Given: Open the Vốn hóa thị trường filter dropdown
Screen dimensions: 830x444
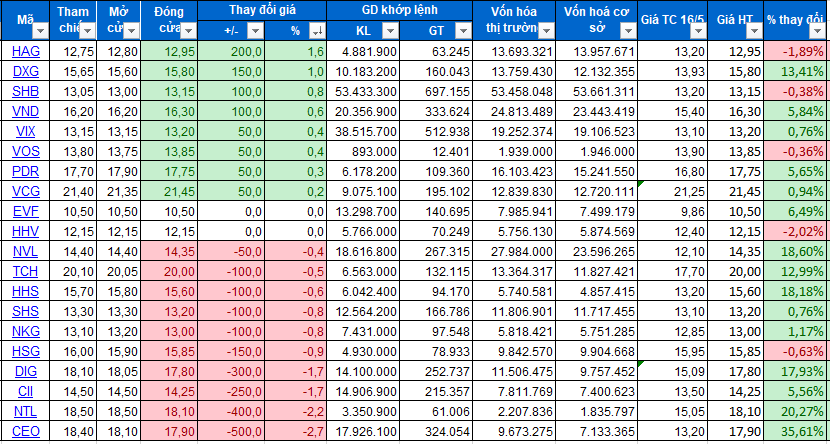Looking at the screenshot, I should 547,32.
